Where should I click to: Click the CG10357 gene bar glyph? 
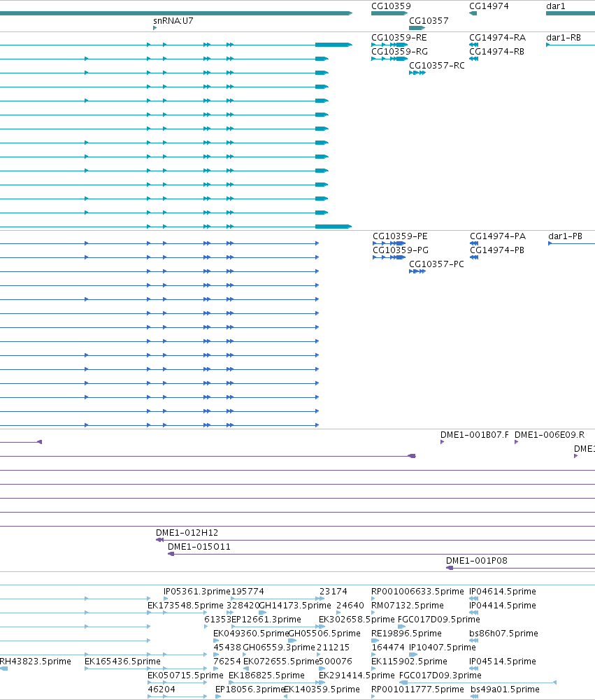coord(417,28)
